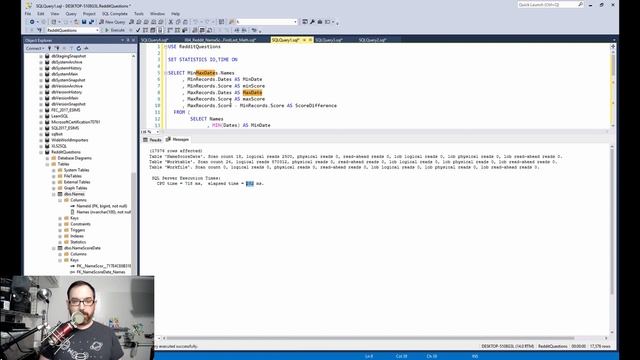The height and width of the screenshot is (360, 640).
Task: Click the Save All icon
Action: [x=91, y=22]
